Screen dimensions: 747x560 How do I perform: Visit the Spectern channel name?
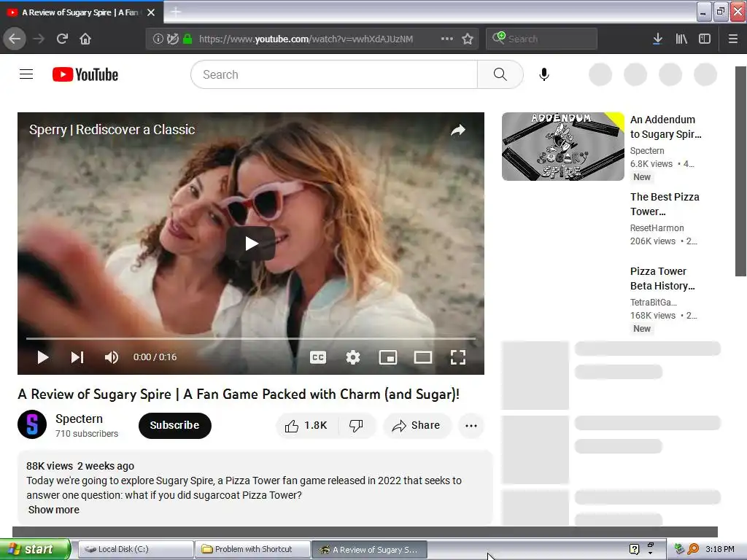(79, 419)
